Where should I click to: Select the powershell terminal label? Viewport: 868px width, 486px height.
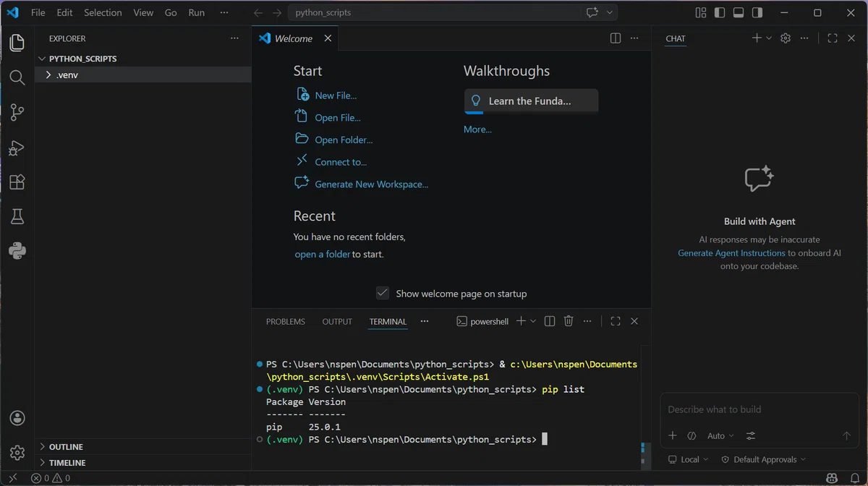pos(482,321)
